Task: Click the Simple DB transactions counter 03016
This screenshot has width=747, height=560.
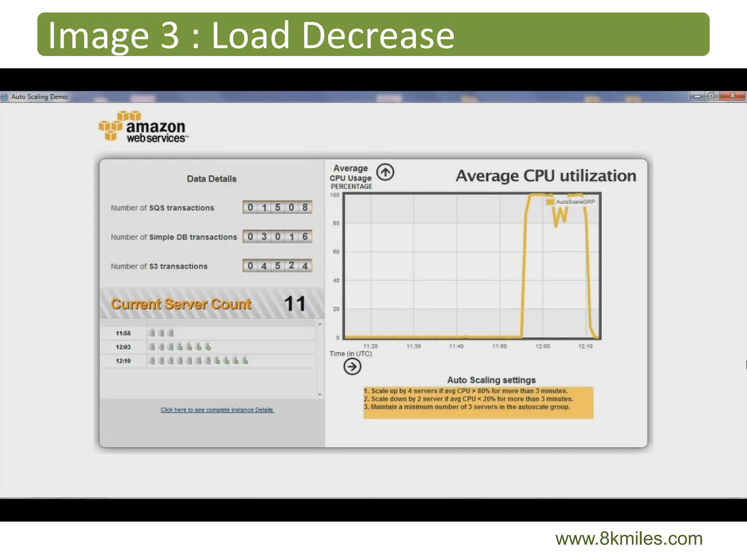Action: pos(278,236)
